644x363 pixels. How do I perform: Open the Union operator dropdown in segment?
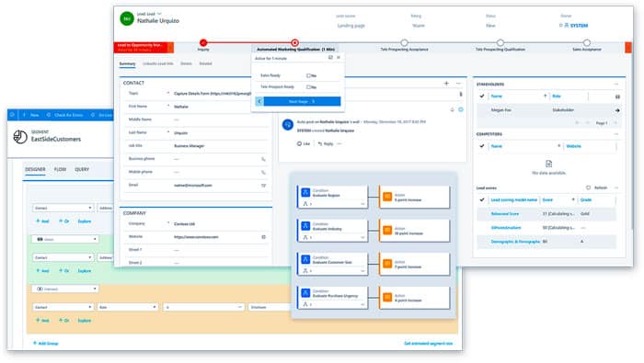pos(65,239)
